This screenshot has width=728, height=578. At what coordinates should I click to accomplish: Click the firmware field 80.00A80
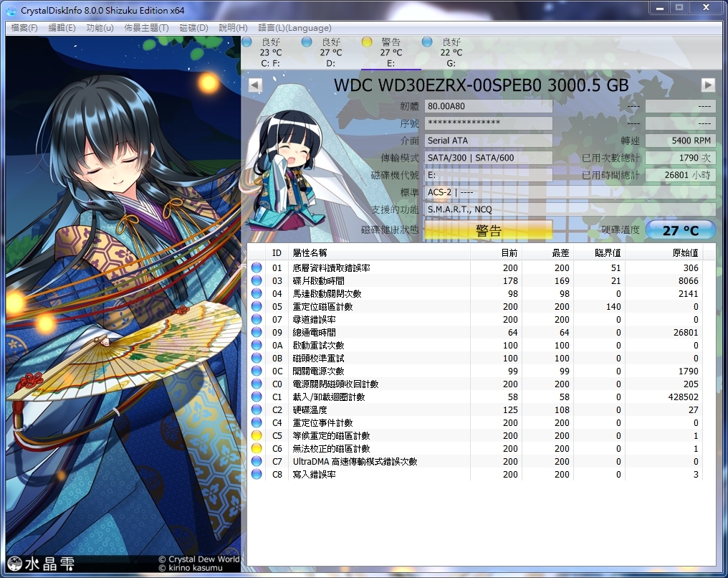pos(489,106)
